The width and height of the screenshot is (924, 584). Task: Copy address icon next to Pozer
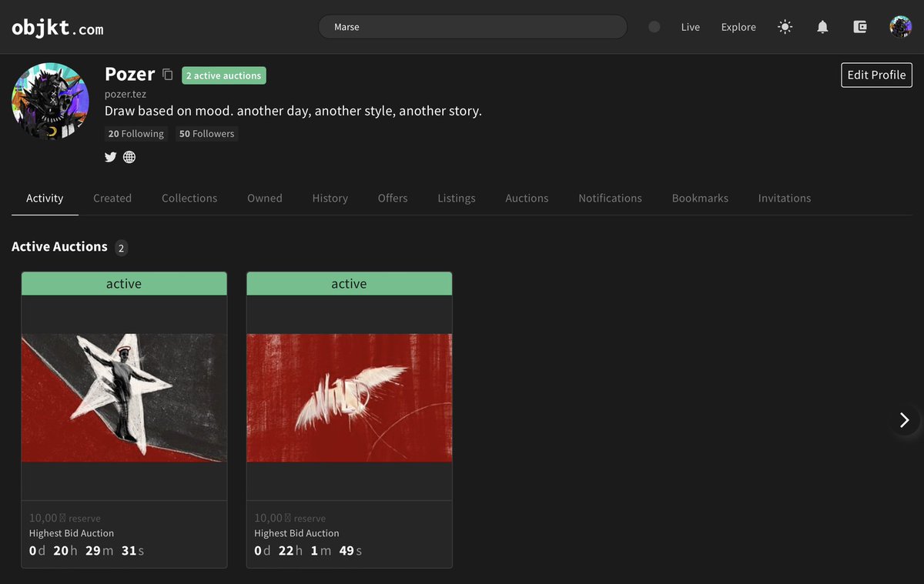point(168,75)
